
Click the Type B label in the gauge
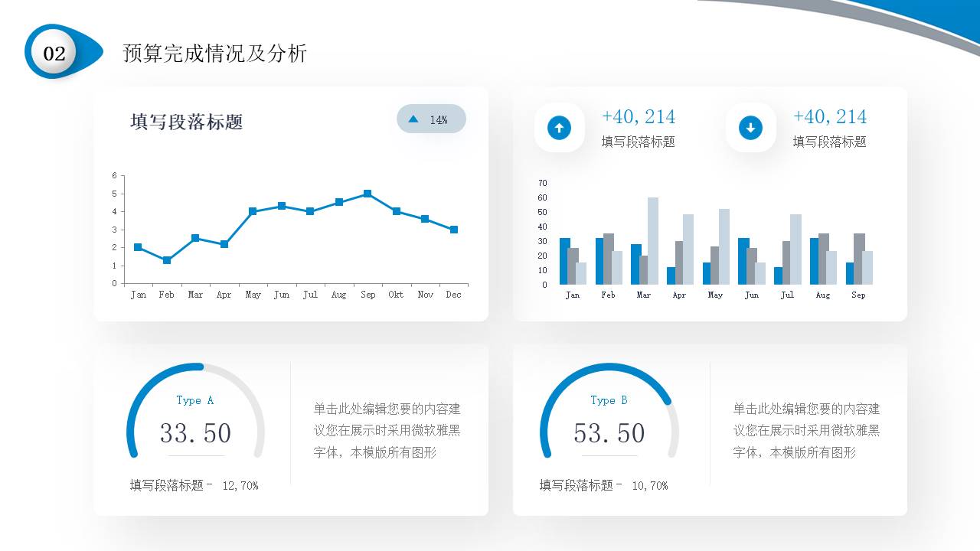(609, 400)
